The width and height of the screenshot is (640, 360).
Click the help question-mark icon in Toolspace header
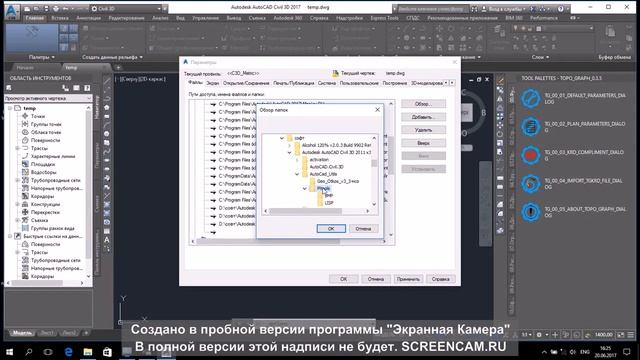(x=87, y=88)
